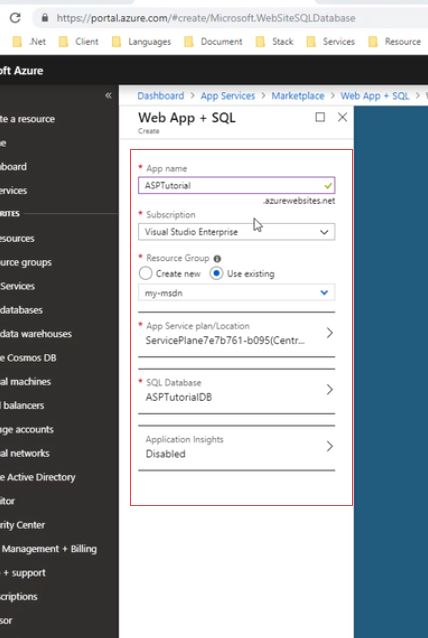The height and width of the screenshot is (638, 428).
Task: Expand App Service plan/Location settings
Action: pos(236,333)
